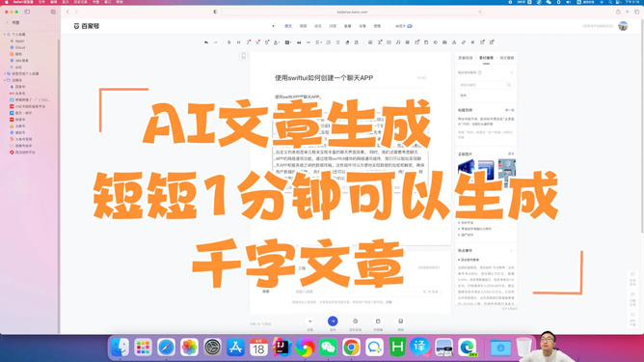Open the 企鹅号 bookmark in the sidebar
644x362 pixels.
coord(20,125)
